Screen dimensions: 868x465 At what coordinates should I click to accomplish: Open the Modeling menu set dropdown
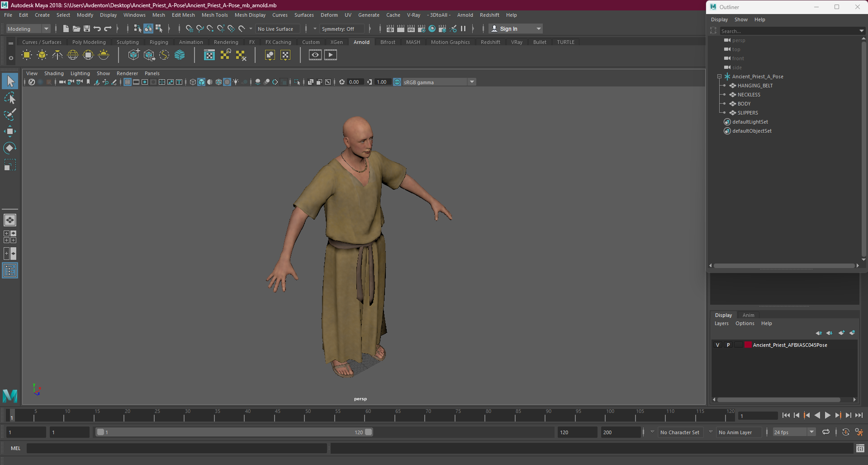click(46, 29)
